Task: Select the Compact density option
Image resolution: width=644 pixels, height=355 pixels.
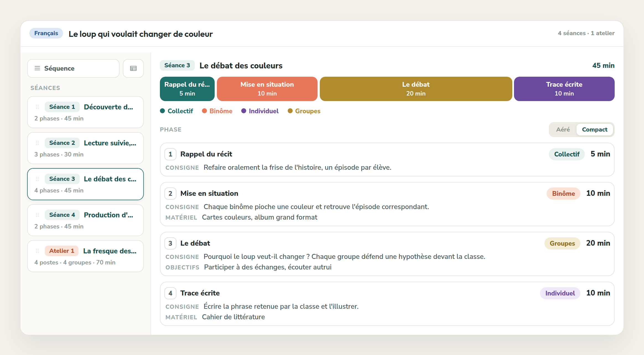Action: 594,130
